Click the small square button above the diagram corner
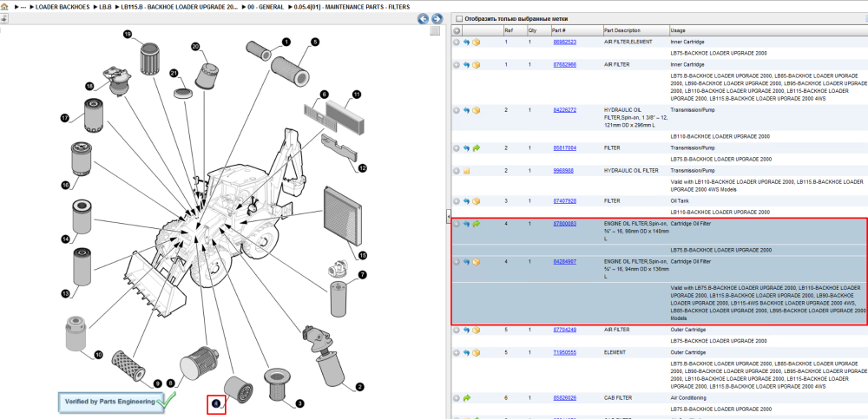Screen dimensions: 868x419 click(x=435, y=31)
